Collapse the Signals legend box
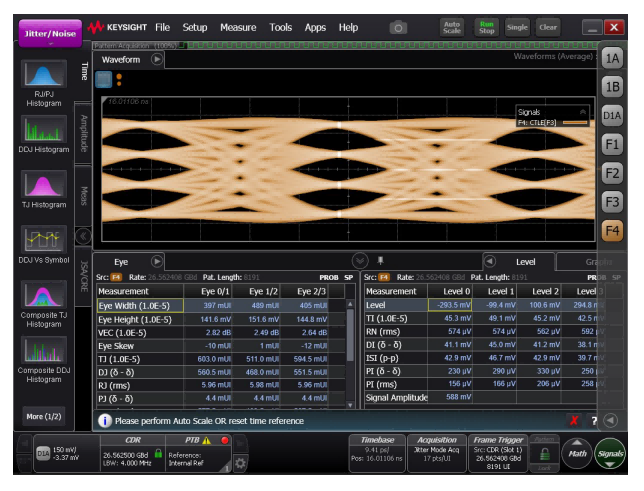The height and width of the screenshot is (491, 644). tap(583, 112)
